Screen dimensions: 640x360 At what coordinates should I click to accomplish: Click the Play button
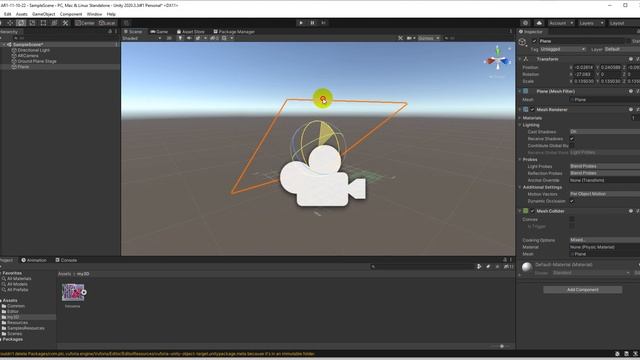[x=301, y=23]
